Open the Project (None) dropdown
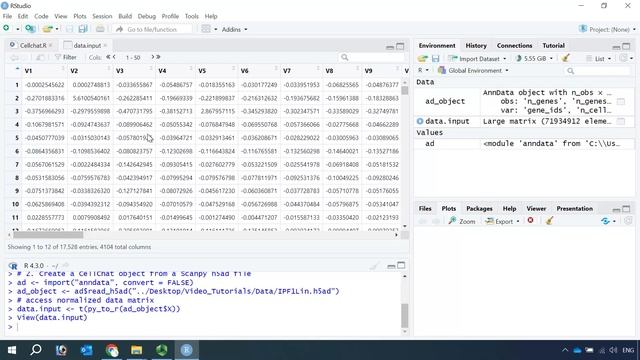Viewport: 640px width, 360px height. [607, 29]
